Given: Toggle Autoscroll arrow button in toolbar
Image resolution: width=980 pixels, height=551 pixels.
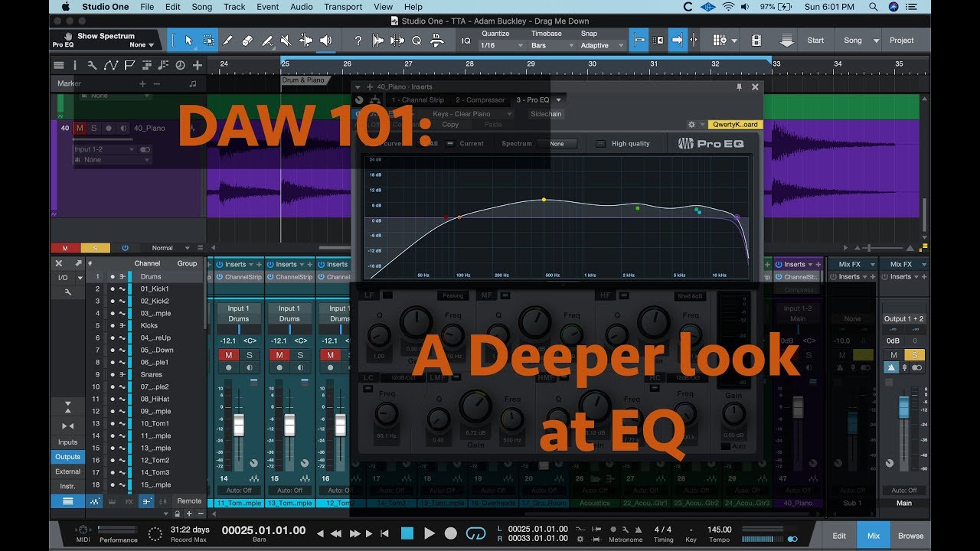Looking at the screenshot, I should [x=677, y=41].
